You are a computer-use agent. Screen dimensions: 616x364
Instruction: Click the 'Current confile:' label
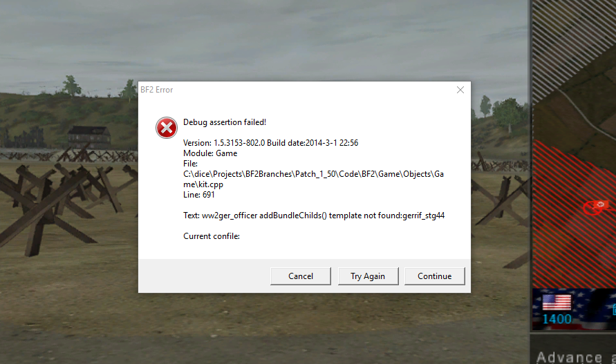[x=212, y=236]
